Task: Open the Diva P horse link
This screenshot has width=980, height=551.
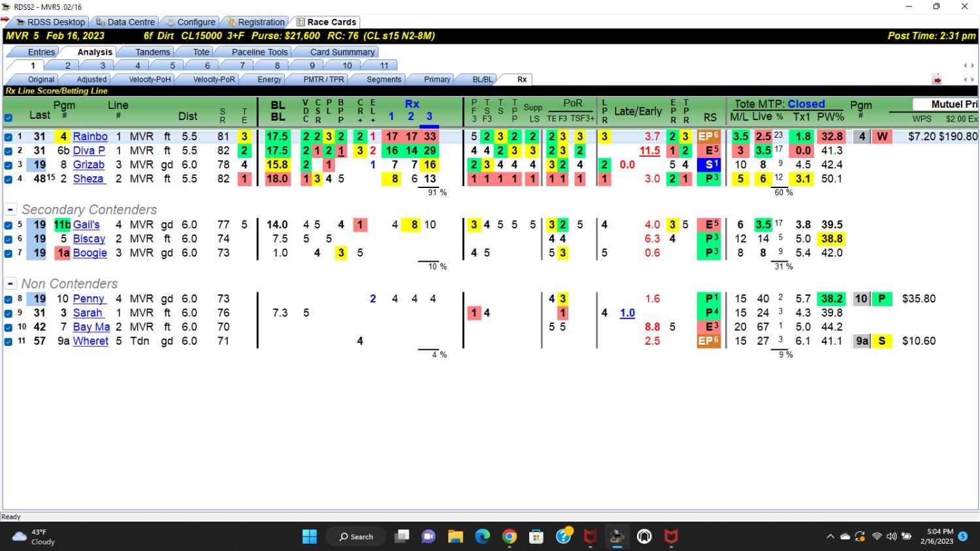Action: [89, 151]
